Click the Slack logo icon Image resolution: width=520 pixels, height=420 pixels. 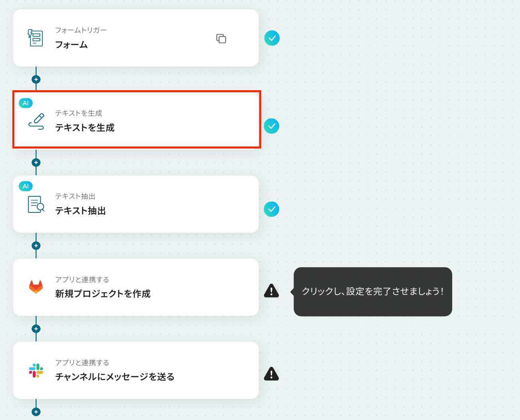point(36,370)
